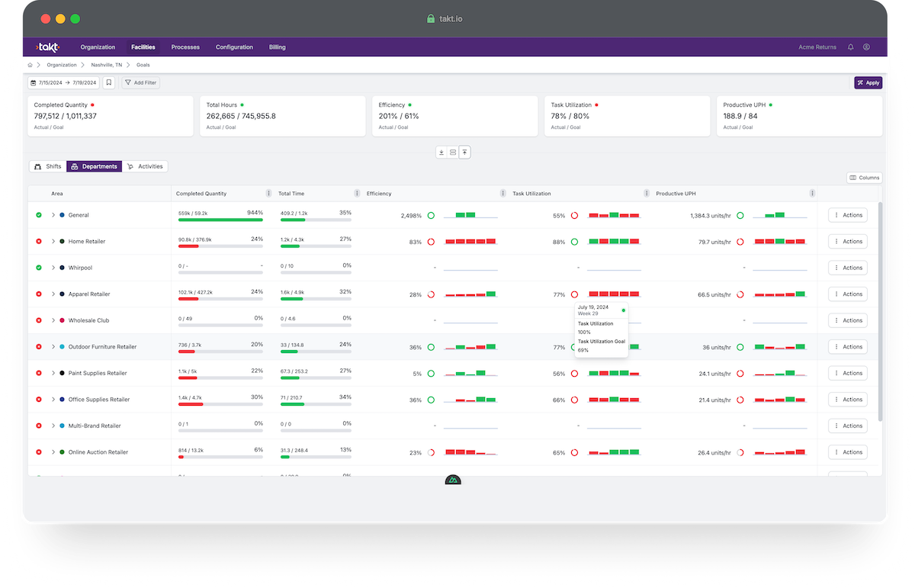Click the Online Auction Retailer efficiency sparkline

471,452
